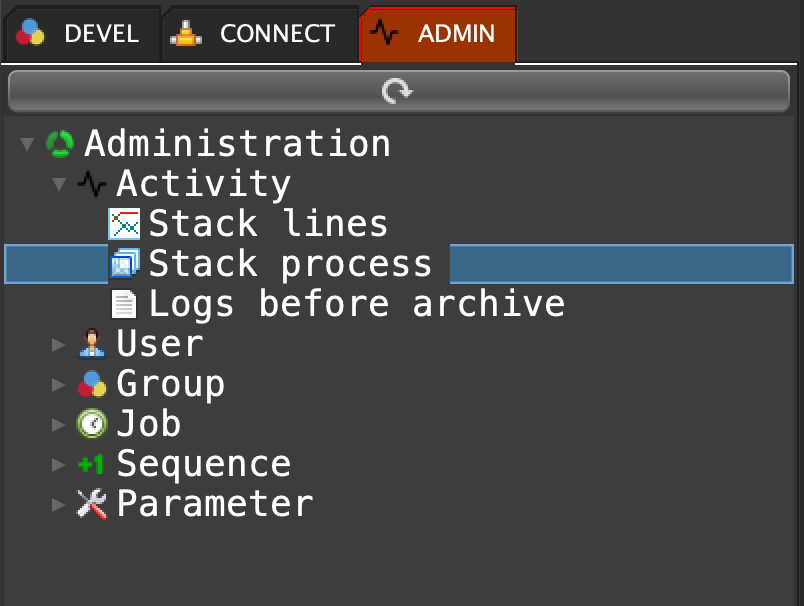Screen dimensions: 804x606
Task: Click the Job clock icon
Action: (92, 424)
